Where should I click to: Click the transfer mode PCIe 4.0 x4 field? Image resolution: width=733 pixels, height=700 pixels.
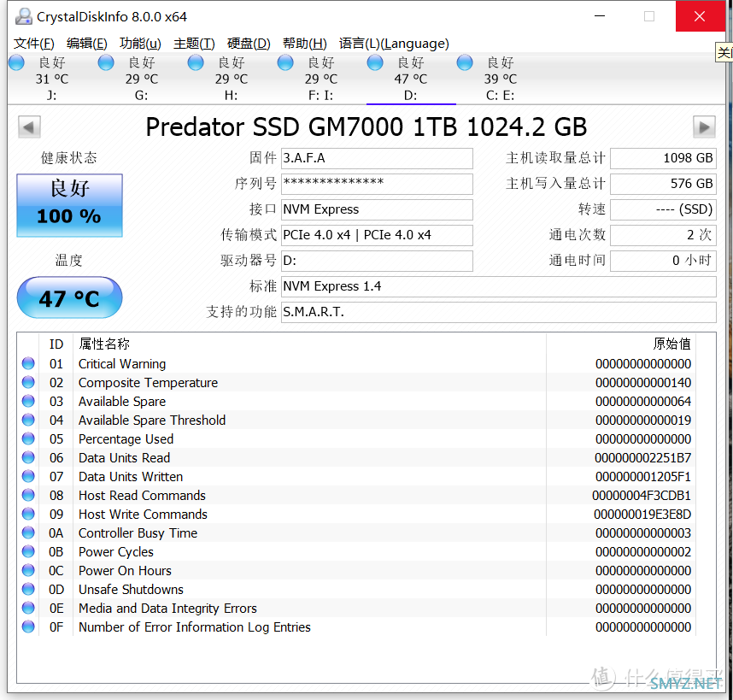point(377,235)
